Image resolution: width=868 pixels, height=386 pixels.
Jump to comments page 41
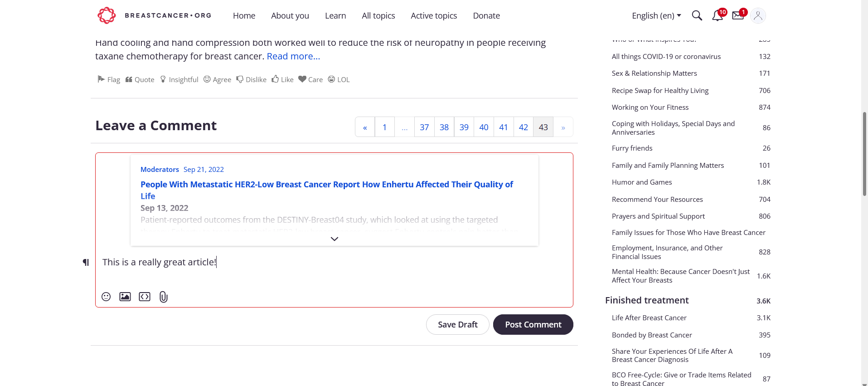pos(504,127)
